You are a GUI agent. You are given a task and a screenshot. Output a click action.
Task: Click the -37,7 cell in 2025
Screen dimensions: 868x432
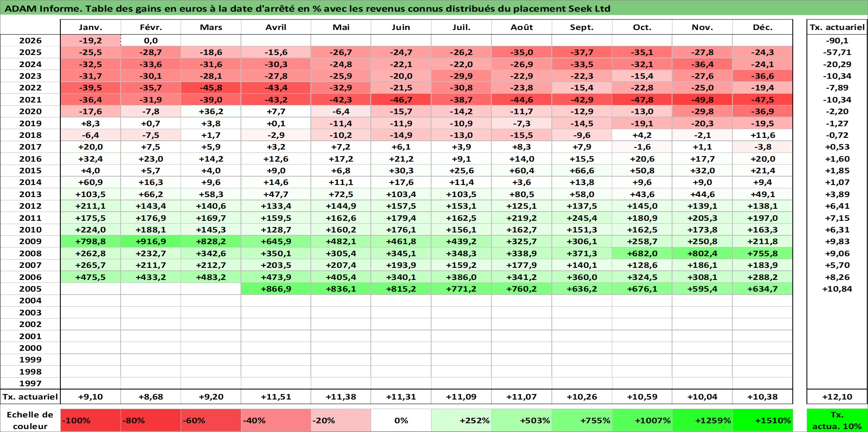pos(582,52)
